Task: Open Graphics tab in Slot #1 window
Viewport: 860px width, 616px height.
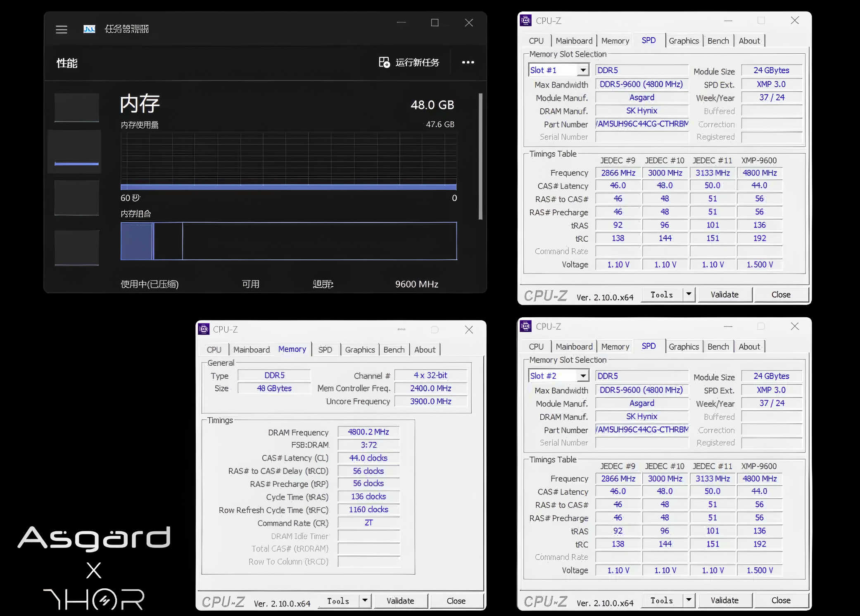Action: [684, 41]
